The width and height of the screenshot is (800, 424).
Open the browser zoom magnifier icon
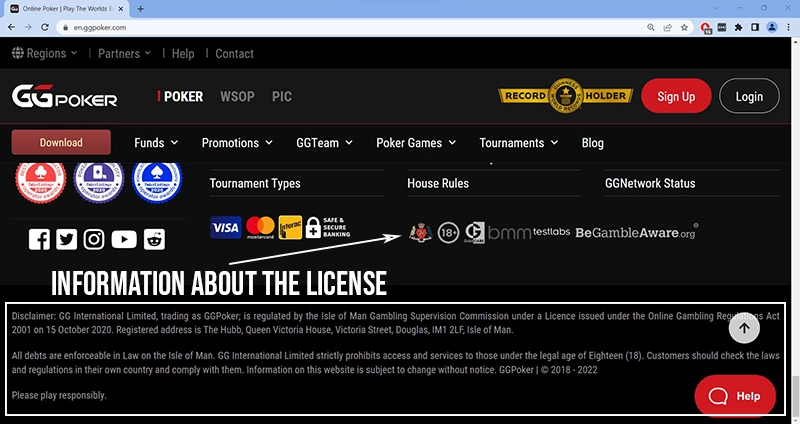click(x=651, y=28)
